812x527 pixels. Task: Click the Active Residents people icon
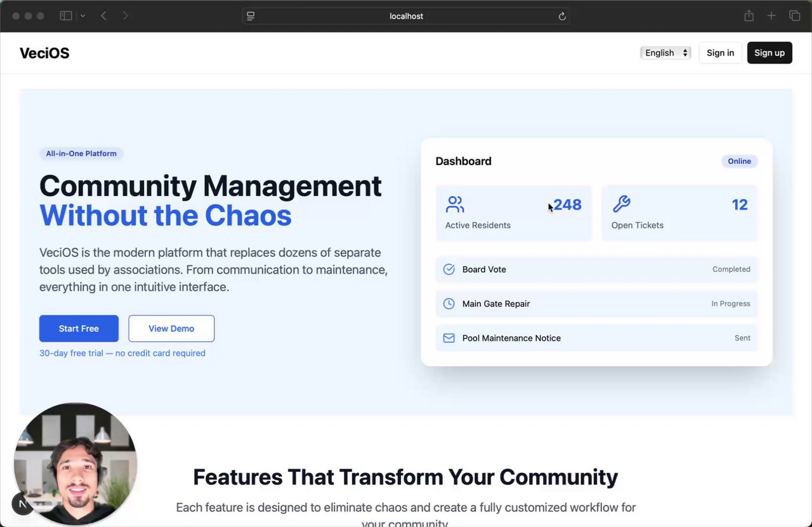[455, 204]
